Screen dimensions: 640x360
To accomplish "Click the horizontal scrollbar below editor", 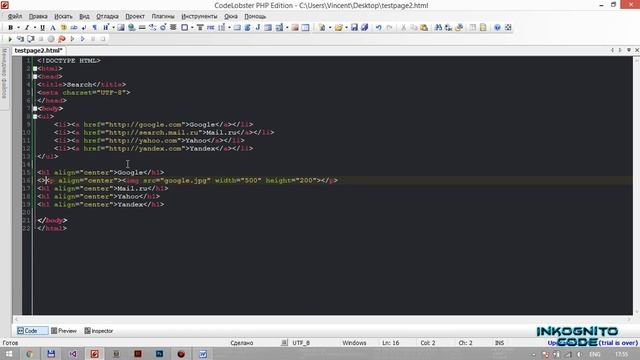I will [322, 319].
